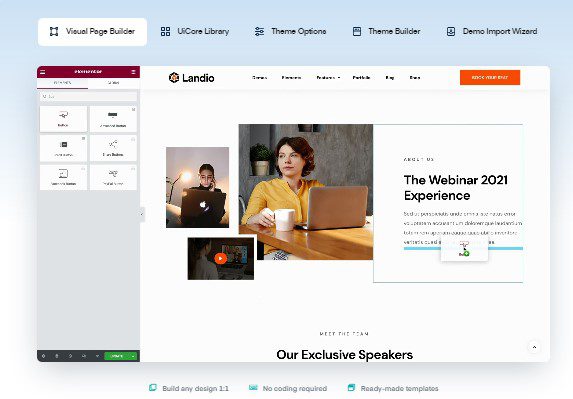573x399 pixels.
Task: Click the Build any design 1:1 icon
Action: [153, 388]
